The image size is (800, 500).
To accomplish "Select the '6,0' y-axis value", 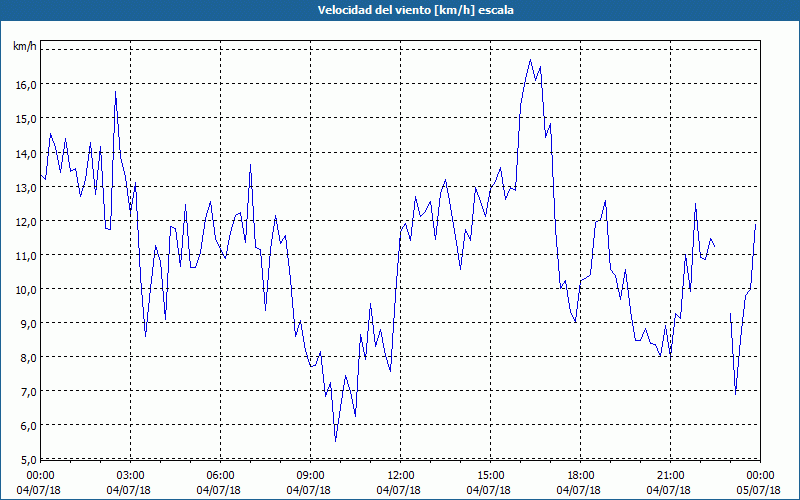I will pos(29,426).
